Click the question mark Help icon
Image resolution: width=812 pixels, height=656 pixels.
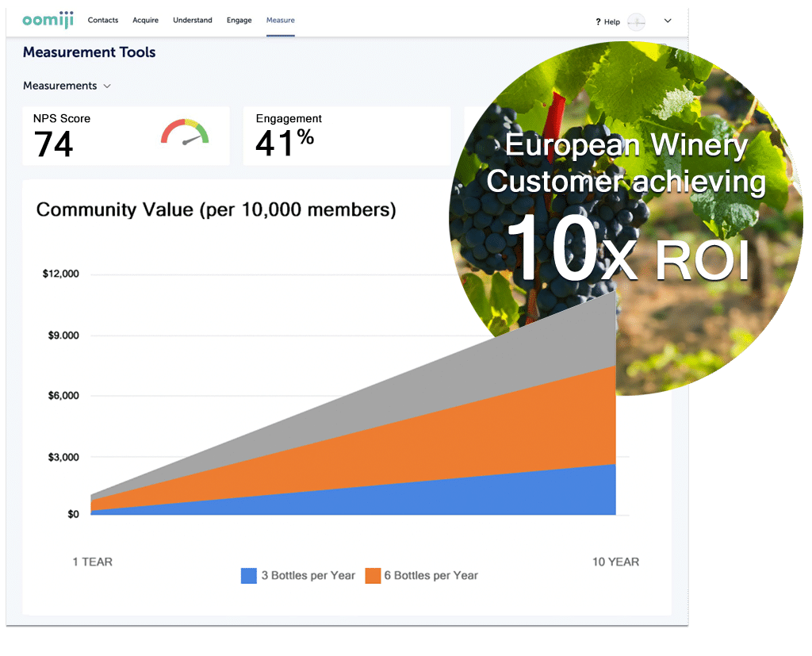pyautogui.click(x=598, y=22)
